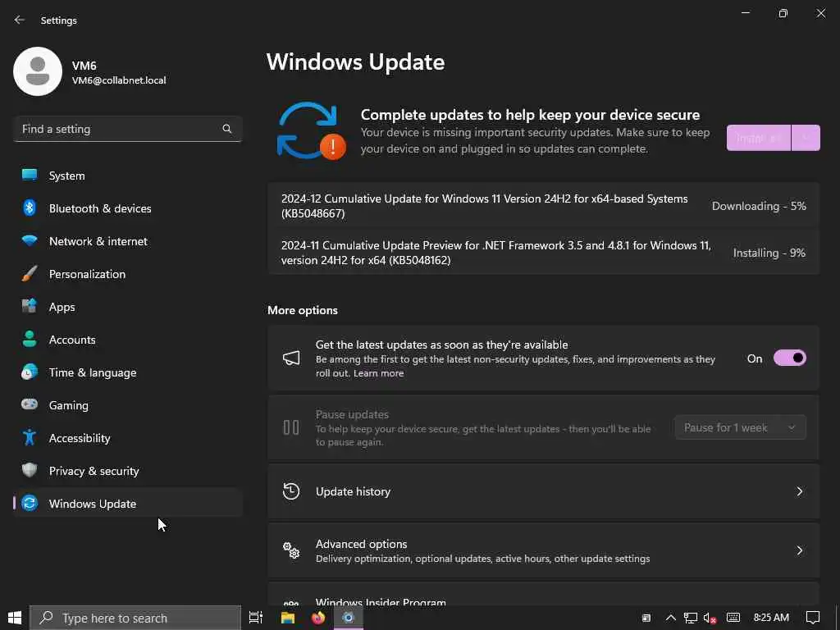The height and width of the screenshot is (630, 840).
Task: Open the network status tray icon
Action: point(690,618)
